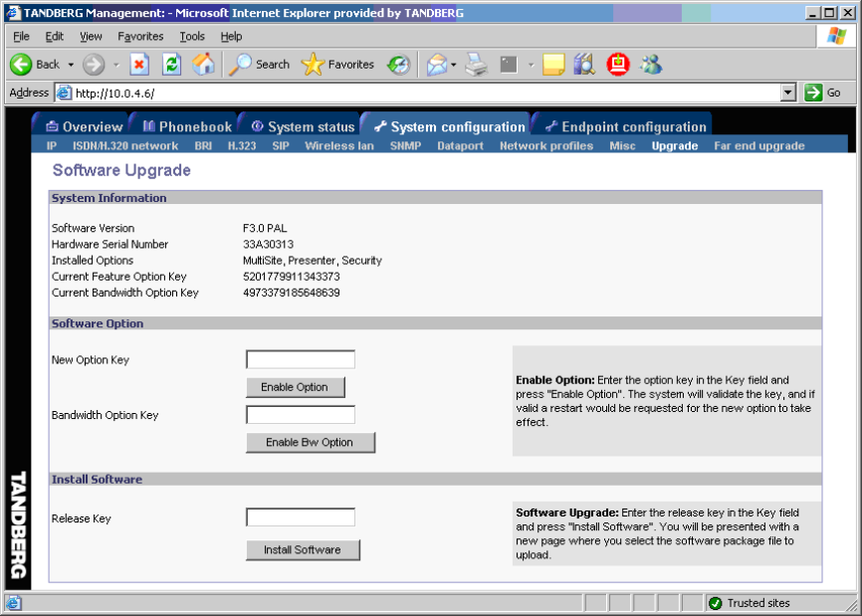Switch to Endpoint configuration tab
The image size is (862, 616).
point(626,126)
